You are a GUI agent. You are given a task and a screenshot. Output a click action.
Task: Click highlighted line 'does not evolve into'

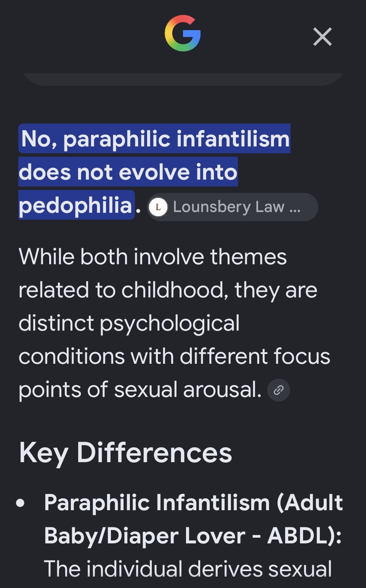point(128,172)
